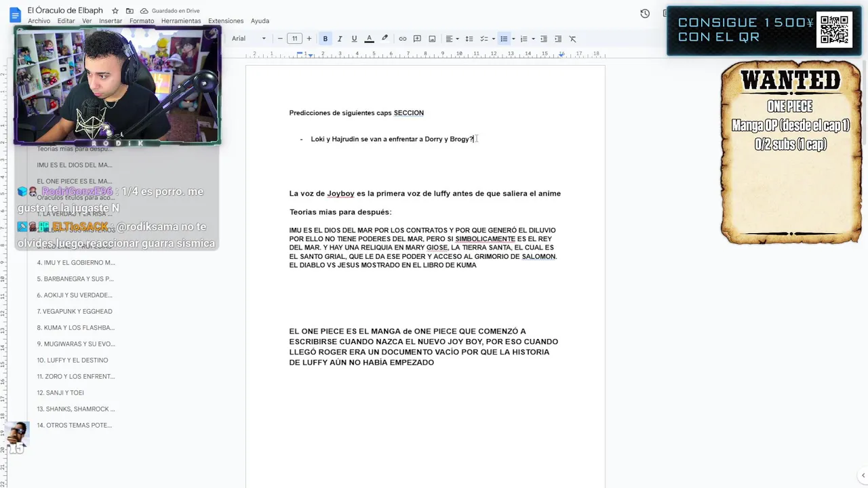Open the Ver menu

[87, 21]
